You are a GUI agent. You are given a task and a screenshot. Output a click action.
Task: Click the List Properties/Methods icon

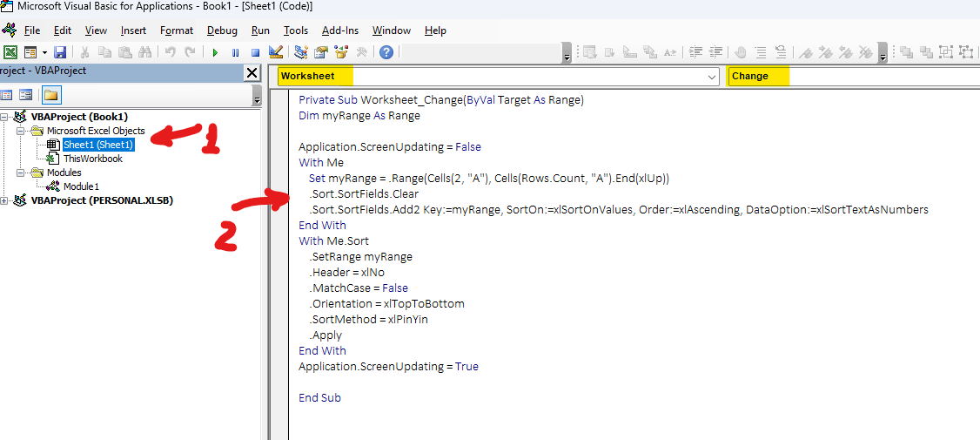(590, 52)
